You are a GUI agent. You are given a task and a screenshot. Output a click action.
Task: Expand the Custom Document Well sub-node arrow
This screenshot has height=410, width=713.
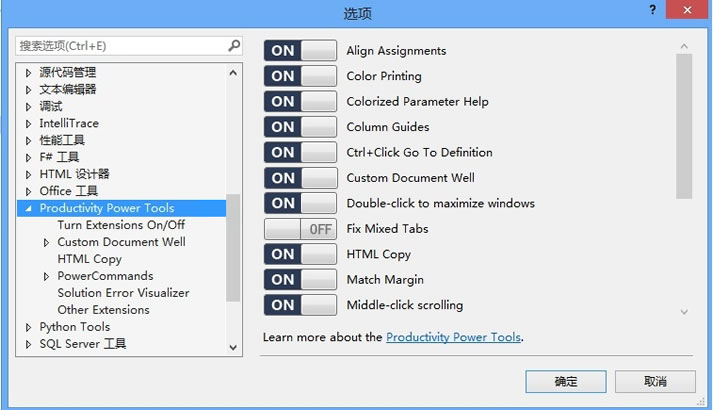pos(46,243)
